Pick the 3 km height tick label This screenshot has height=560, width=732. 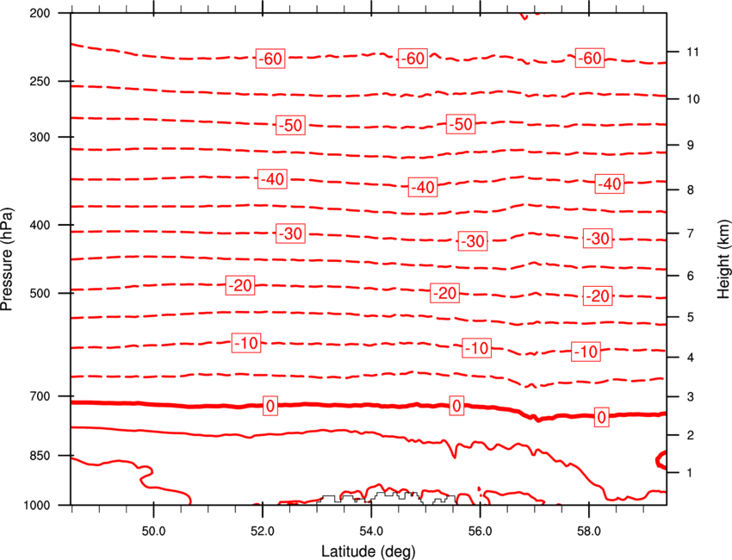691,397
